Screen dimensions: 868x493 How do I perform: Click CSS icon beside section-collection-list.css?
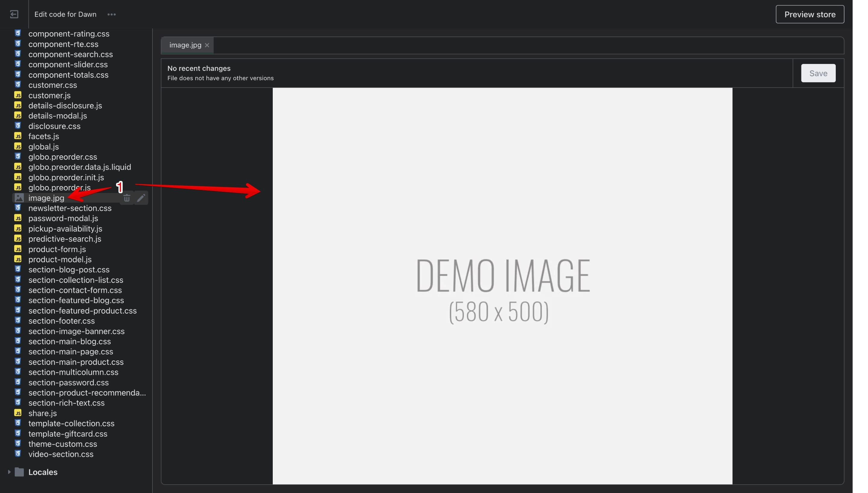coord(18,280)
